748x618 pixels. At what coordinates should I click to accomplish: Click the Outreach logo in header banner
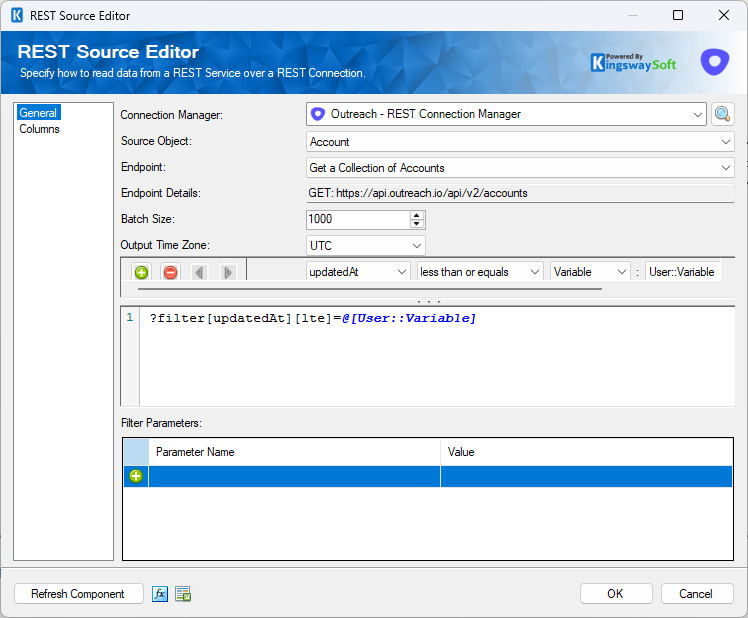[715, 62]
